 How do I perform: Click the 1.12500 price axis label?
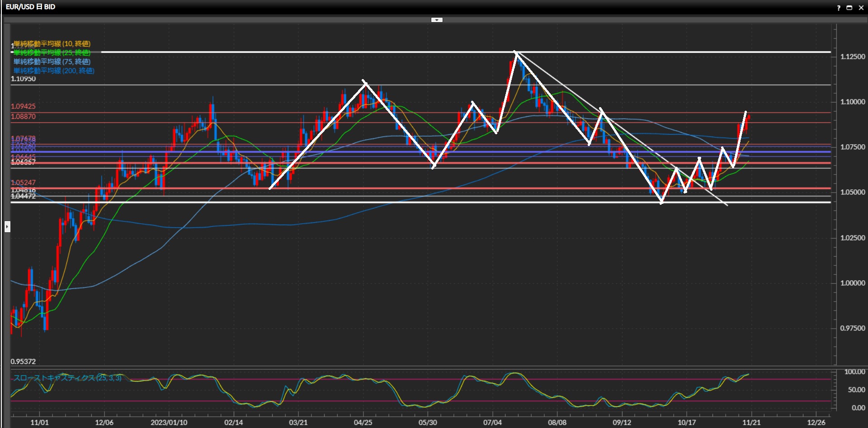click(x=853, y=56)
